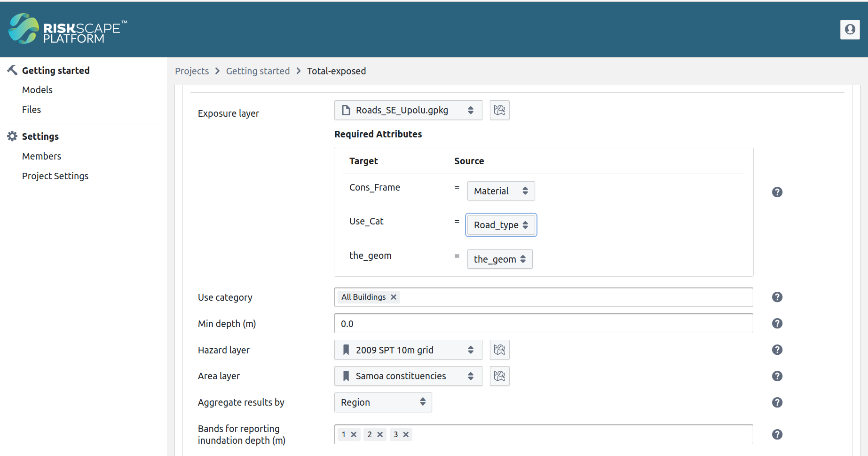The width and height of the screenshot is (868, 456).
Task: Open Models in the sidebar
Action: pyautogui.click(x=37, y=90)
